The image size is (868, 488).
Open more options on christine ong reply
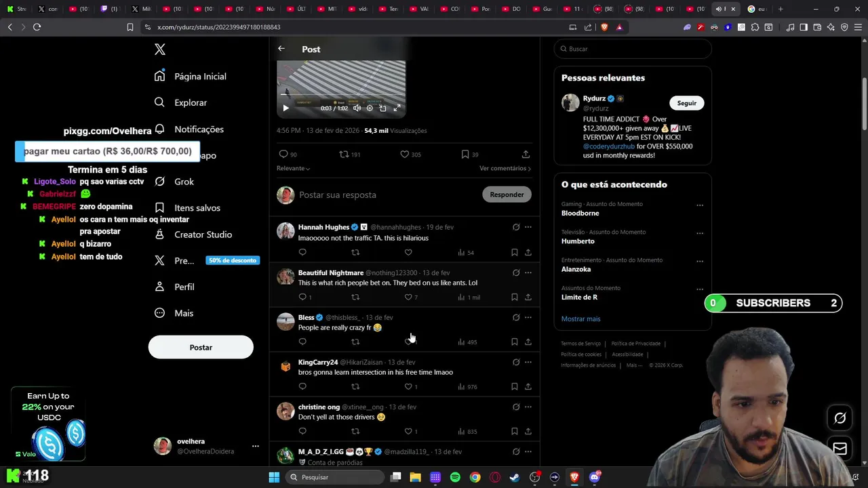point(528,407)
